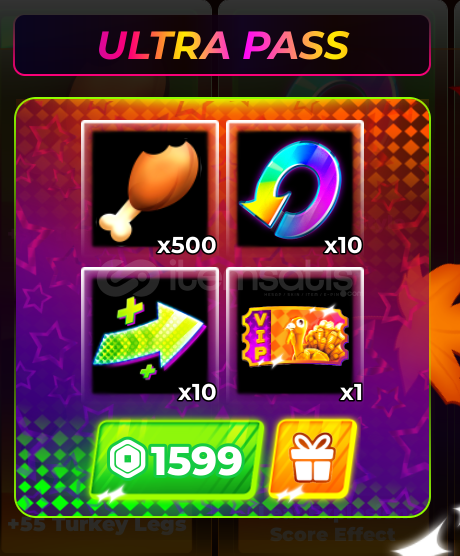Click the x10 quantity under green arrow

(x=197, y=392)
